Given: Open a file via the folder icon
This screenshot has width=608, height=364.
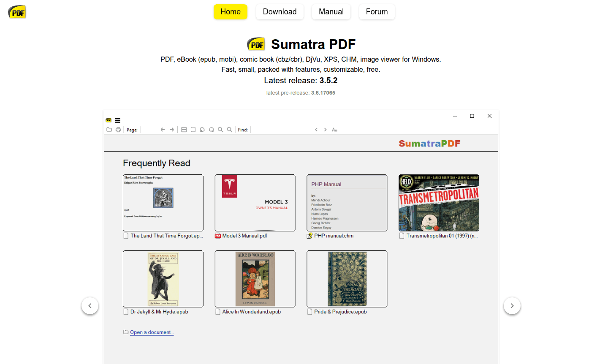Looking at the screenshot, I should [x=109, y=129].
